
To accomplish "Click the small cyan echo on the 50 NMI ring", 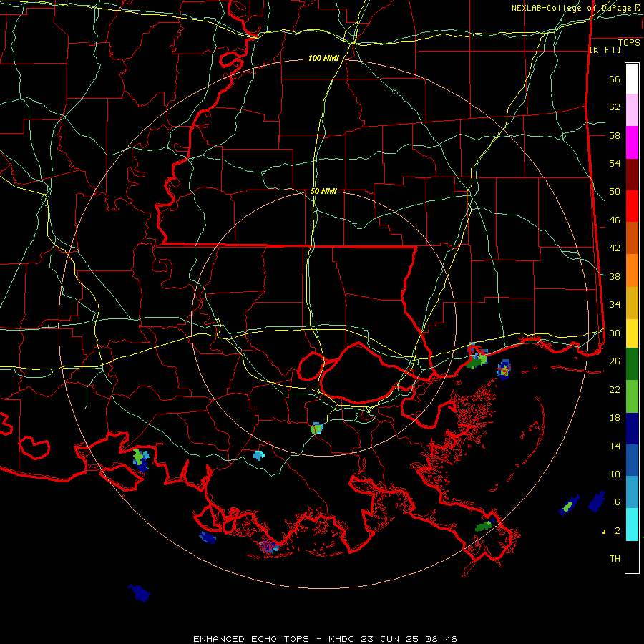I will click(x=258, y=455).
